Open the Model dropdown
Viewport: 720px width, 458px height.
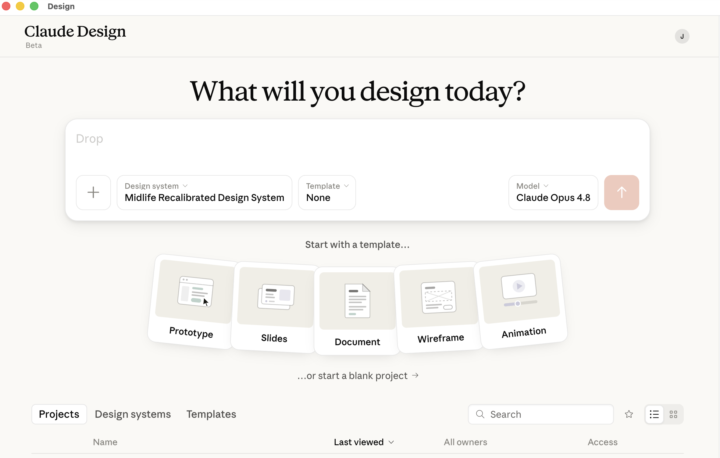pyautogui.click(x=553, y=192)
